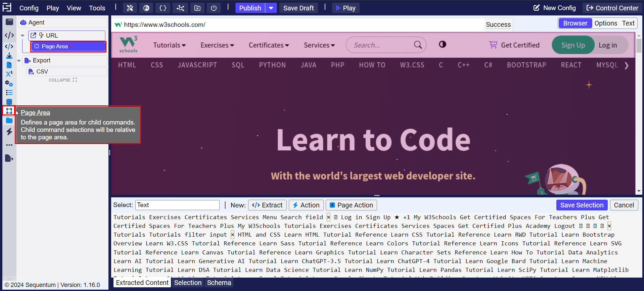The height and width of the screenshot is (291, 644).
Task: Click the browser window sidebar icon
Action: (9, 22)
